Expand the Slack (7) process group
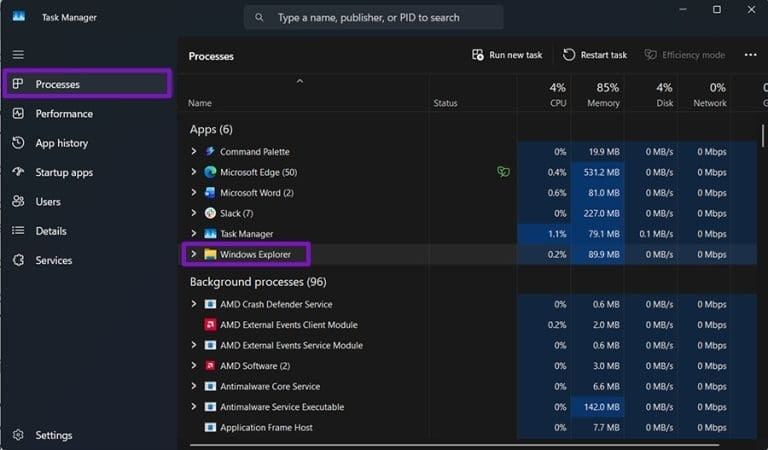The image size is (768, 450). 193,213
